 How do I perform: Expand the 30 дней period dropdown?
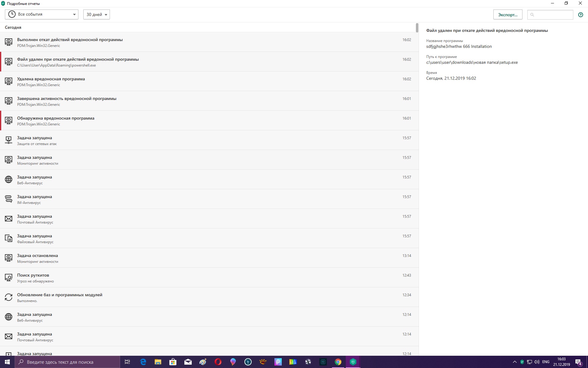[96, 14]
